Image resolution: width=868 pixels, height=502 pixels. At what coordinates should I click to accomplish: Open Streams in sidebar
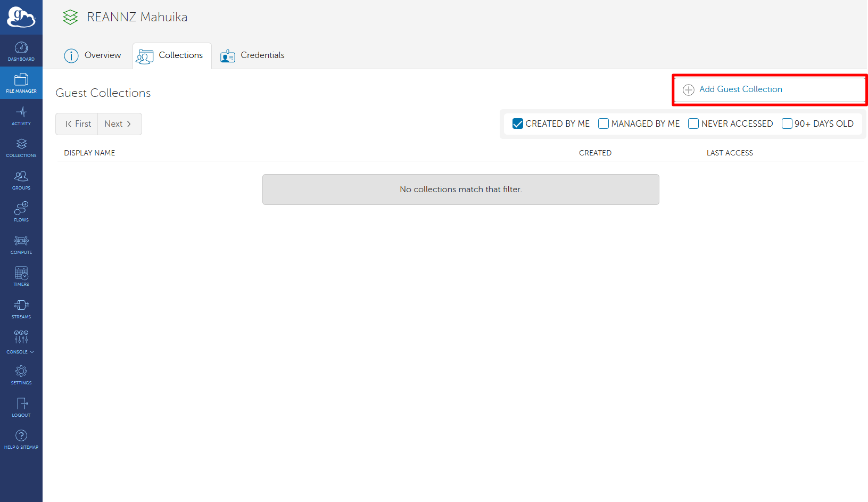point(21,309)
